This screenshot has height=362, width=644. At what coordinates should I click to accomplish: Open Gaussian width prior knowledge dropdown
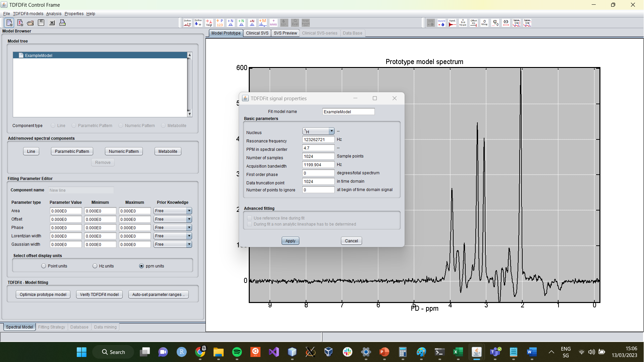point(189,244)
